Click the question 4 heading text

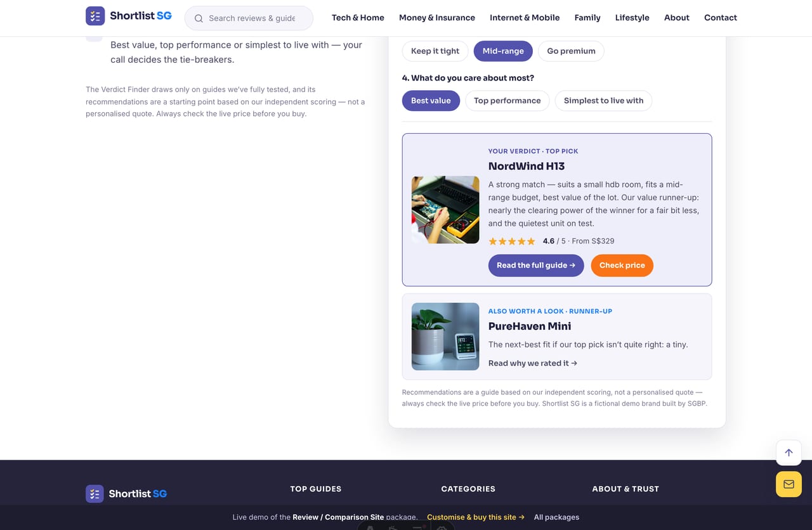(x=468, y=78)
